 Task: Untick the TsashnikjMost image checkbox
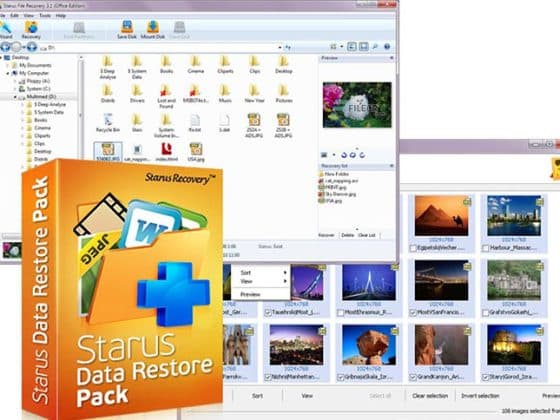tap(268, 313)
